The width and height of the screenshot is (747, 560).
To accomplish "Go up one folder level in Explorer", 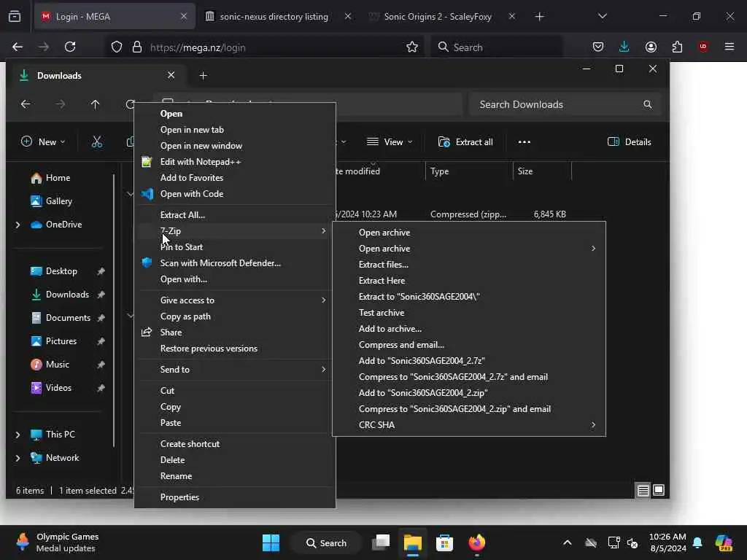I will click(96, 104).
